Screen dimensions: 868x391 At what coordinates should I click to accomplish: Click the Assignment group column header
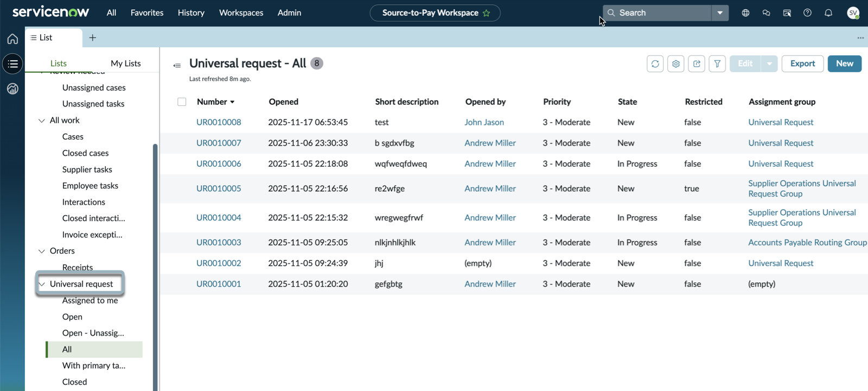click(782, 102)
